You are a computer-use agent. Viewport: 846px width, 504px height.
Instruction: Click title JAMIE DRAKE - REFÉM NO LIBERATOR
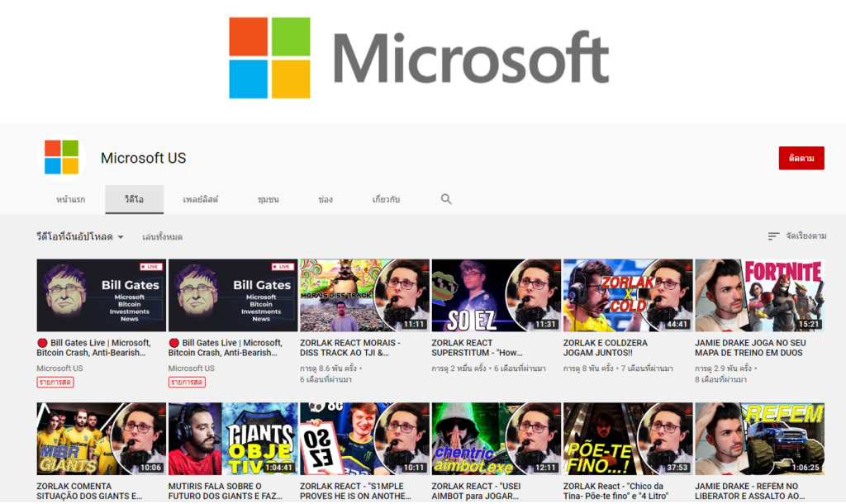click(x=750, y=491)
